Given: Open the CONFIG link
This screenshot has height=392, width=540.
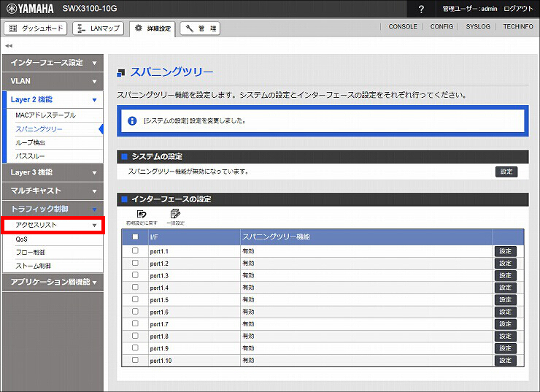Looking at the screenshot, I should (441, 26).
